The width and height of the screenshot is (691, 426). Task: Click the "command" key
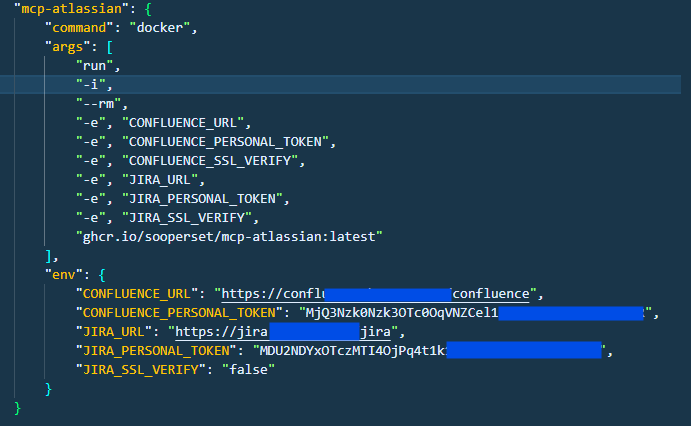coord(79,28)
